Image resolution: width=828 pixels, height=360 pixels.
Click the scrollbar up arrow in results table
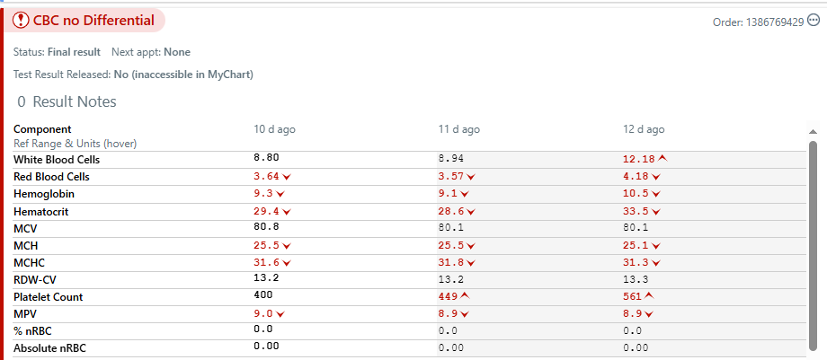[813, 131]
